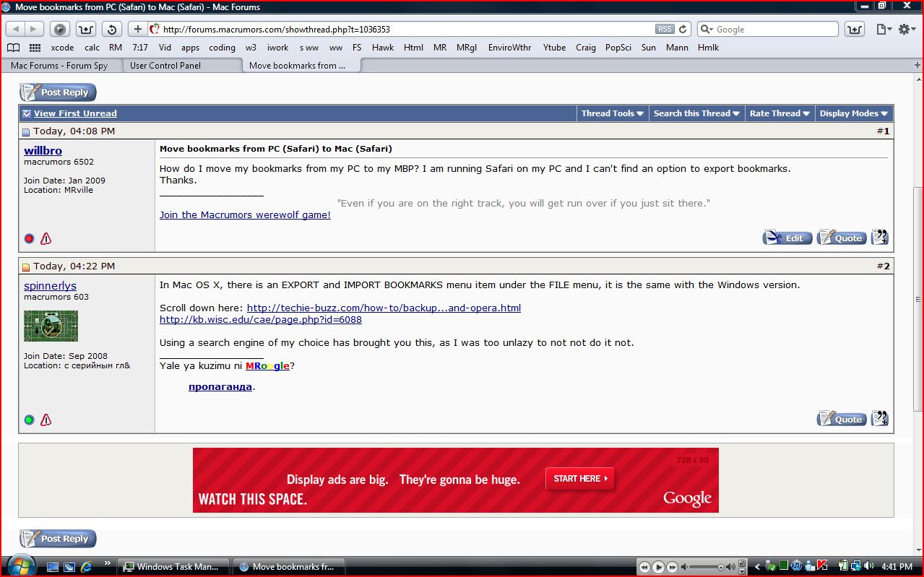Click the RSS badge in address bar
Viewport: 924px width, 577px height.
point(664,29)
